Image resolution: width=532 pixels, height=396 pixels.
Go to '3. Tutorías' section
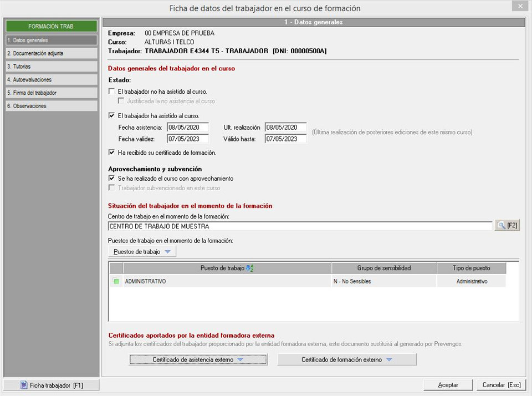tap(52, 67)
